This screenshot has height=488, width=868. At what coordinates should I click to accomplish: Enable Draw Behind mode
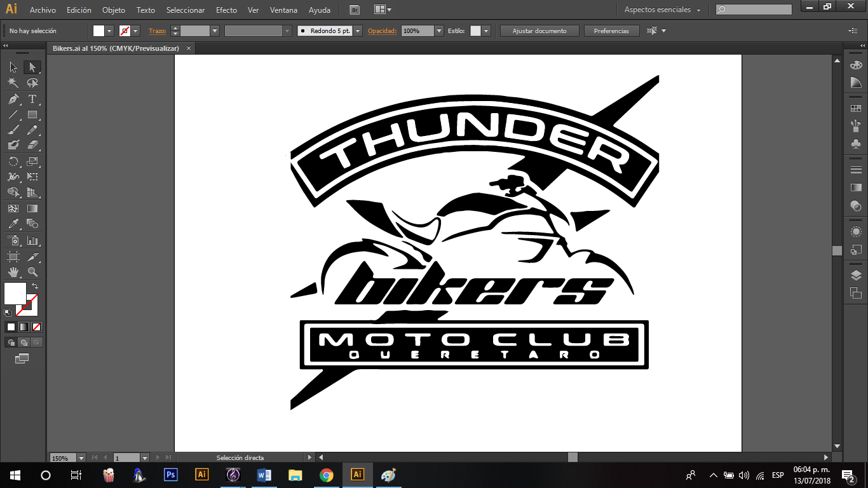(24, 342)
